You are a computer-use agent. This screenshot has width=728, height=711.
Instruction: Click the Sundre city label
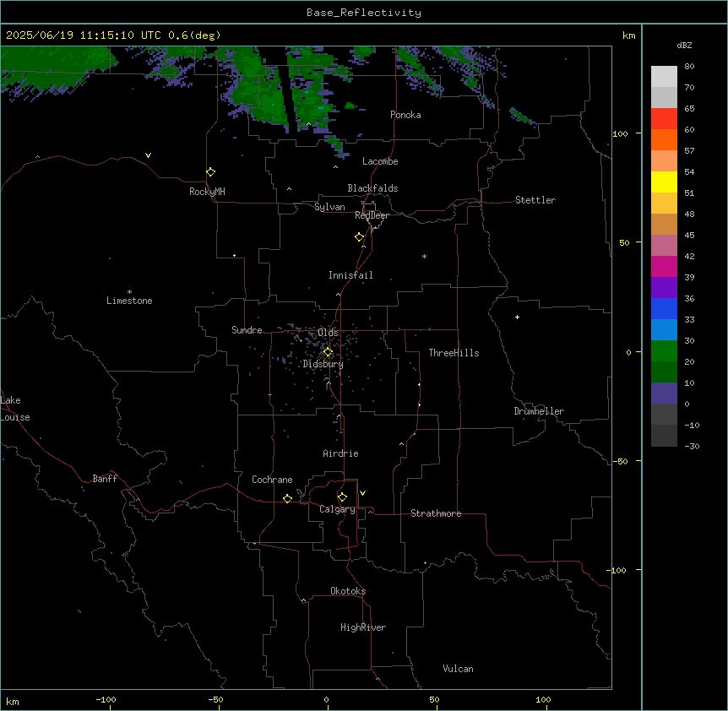(x=247, y=330)
